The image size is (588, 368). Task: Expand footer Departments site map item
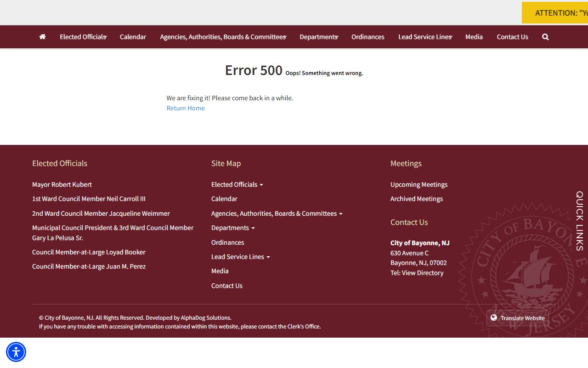coord(233,228)
